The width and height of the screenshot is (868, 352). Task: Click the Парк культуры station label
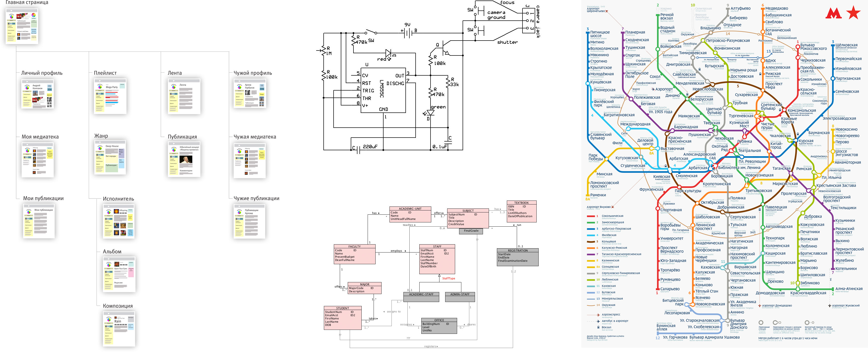688,191
